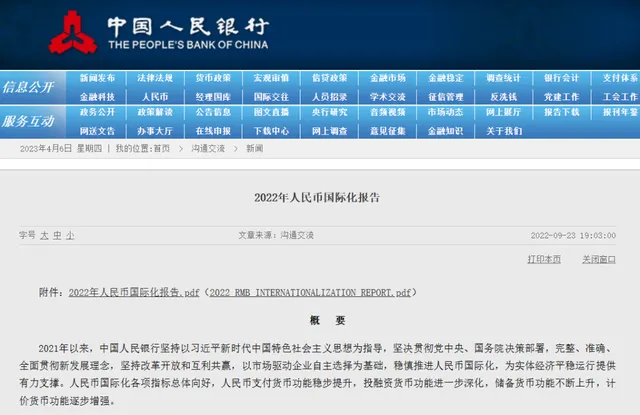640x415 pixels.
Task: Click the 服务互动 section header
Action: pyautogui.click(x=29, y=121)
